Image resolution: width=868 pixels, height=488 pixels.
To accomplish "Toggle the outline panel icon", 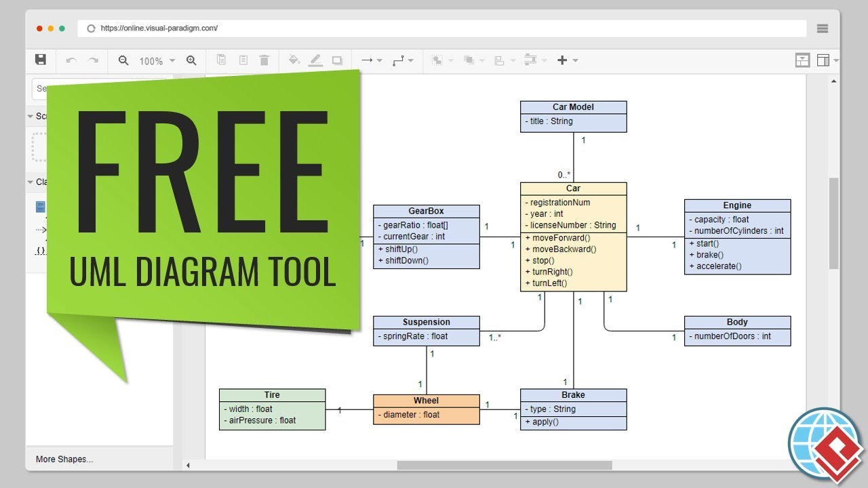I will [x=802, y=60].
